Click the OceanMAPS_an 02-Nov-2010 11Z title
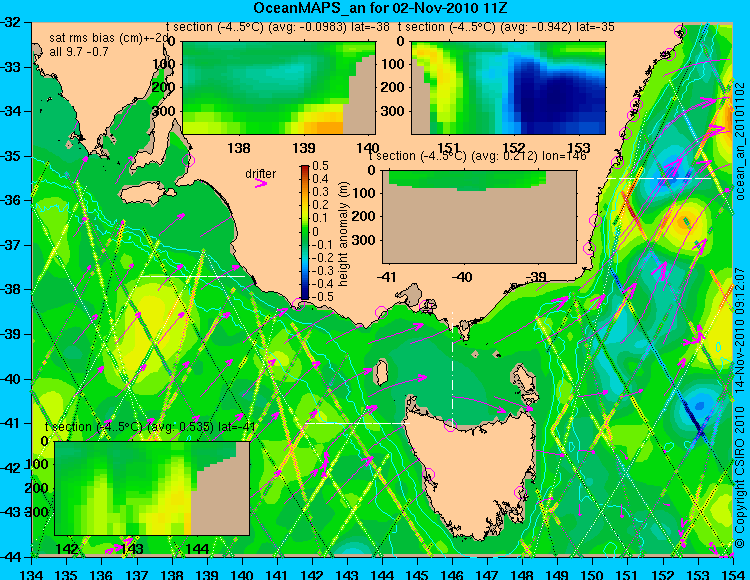The width and height of the screenshot is (750, 580). pos(380,8)
